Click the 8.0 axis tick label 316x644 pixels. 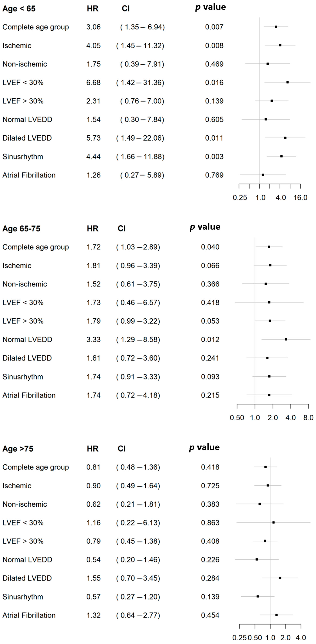click(x=308, y=418)
